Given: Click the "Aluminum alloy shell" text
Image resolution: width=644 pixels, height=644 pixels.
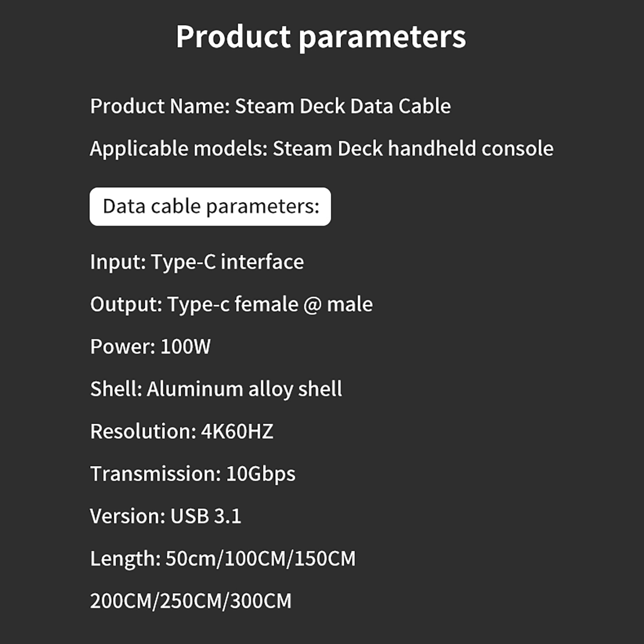Looking at the screenshot, I should [x=244, y=389].
